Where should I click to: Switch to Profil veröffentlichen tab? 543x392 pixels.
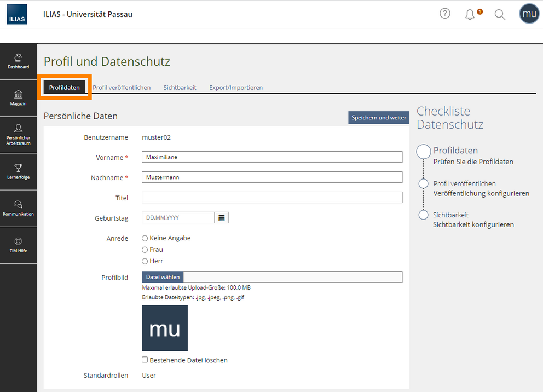click(x=122, y=88)
